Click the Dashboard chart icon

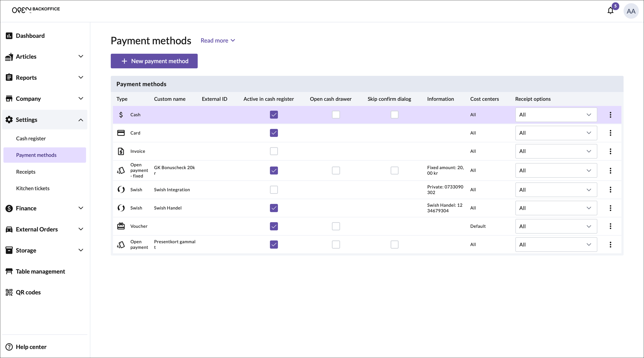point(9,36)
